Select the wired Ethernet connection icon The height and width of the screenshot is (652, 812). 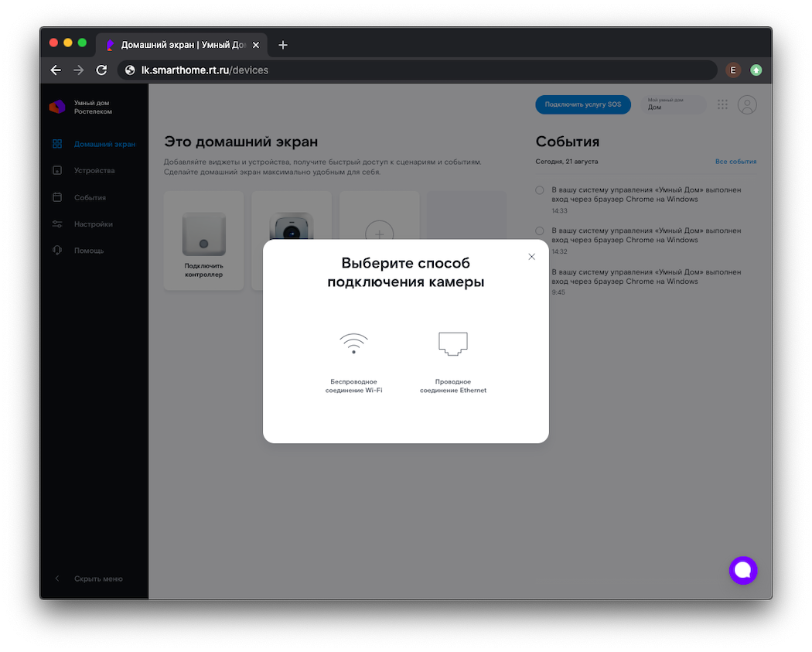point(453,343)
